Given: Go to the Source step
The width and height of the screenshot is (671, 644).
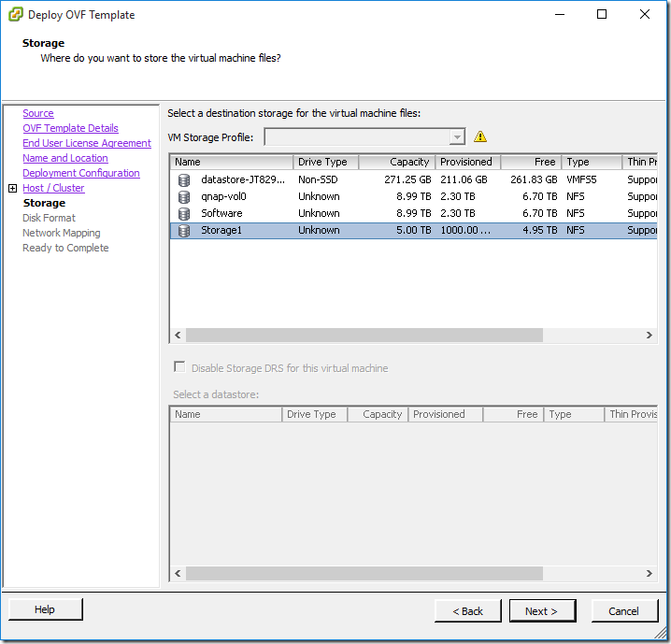Looking at the screenshot, I should pos(38,113).
